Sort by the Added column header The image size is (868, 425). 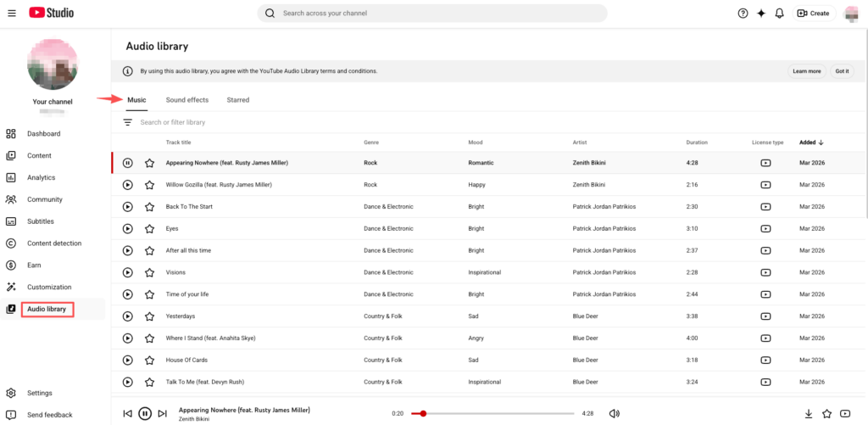click(x=811, y=143)
